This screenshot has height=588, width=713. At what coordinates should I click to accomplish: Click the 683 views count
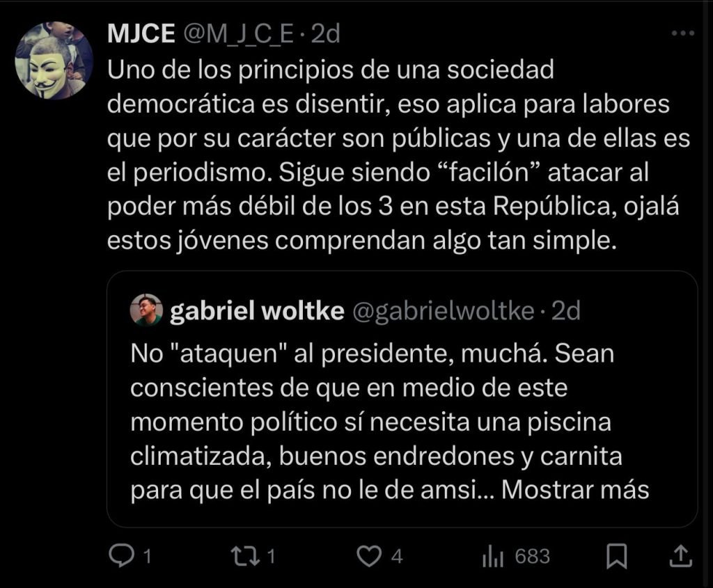point(533,556)
